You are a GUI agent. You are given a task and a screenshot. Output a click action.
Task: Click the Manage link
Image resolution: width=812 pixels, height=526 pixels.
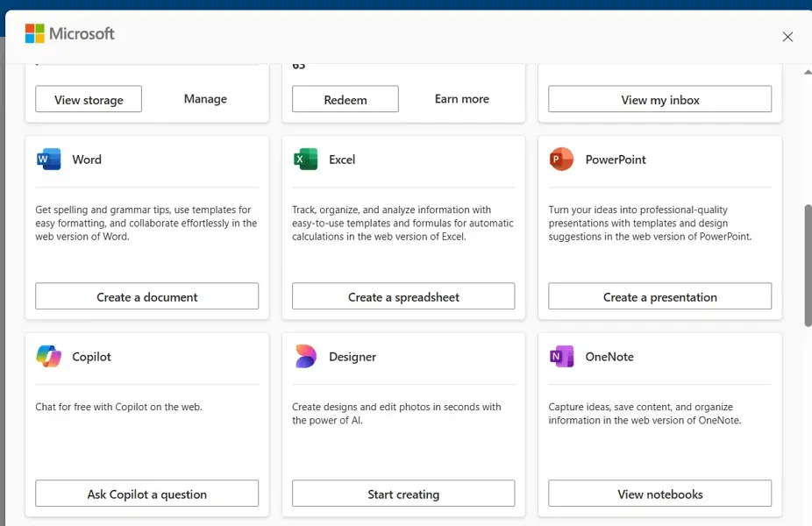coord(204,98)
